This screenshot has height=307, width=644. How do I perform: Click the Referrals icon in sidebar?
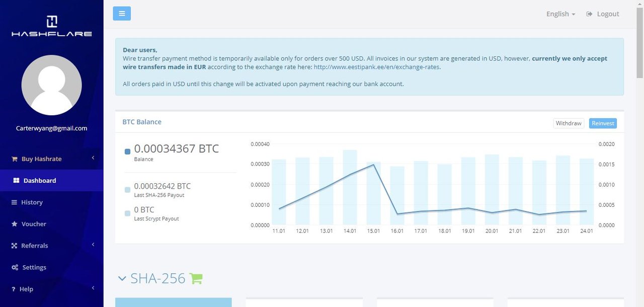[15, 246]
